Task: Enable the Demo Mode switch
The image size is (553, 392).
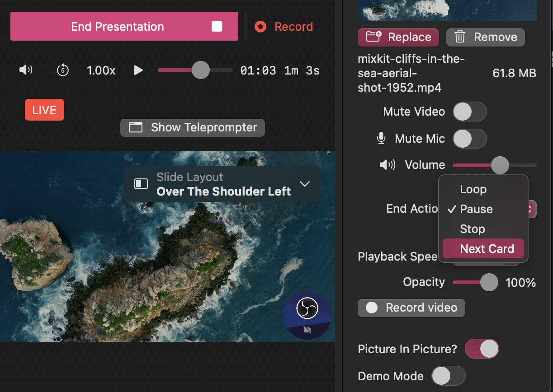Action: pyautogui.click(x=448, y=376)
